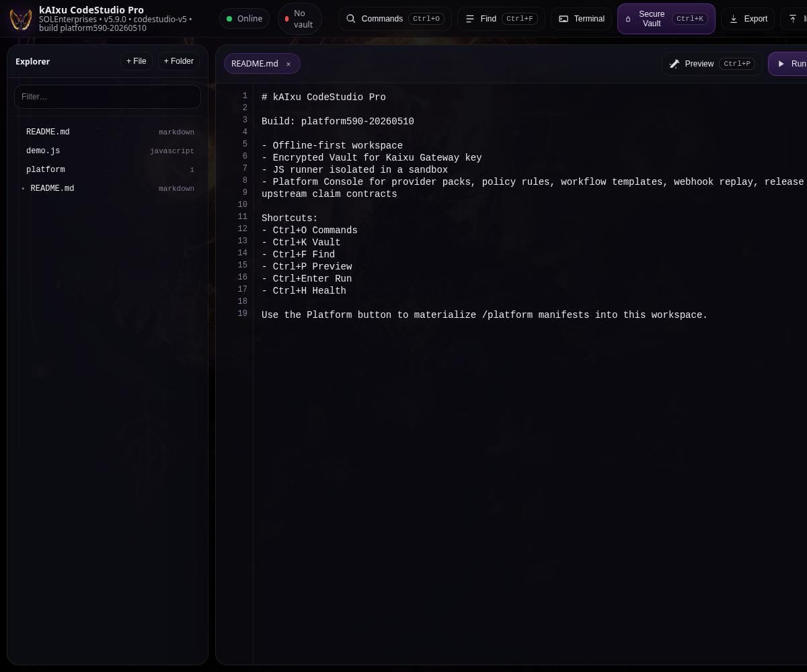The width and height of the screenshot is (807, 672).
Task: Click the 'upstream claim contracts' editor line
Action: pyautogui.click(x=330, y=194)
